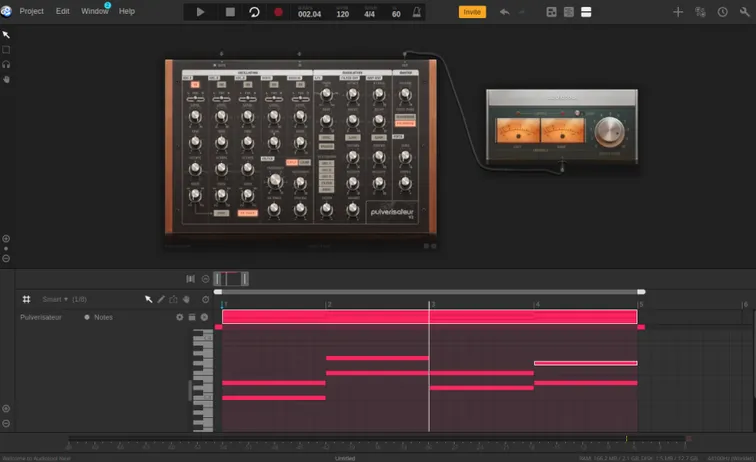Click the Stop playback button
The width and height of the screenshot is (756, 462).
click(x=229, y=12)
